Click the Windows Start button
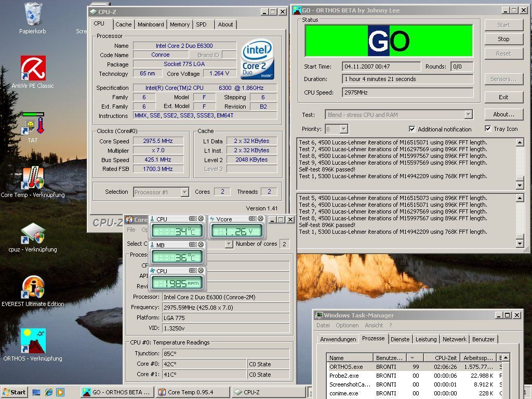Image resolution: width=532 pixels, height=399 pixels. [14, 392]
